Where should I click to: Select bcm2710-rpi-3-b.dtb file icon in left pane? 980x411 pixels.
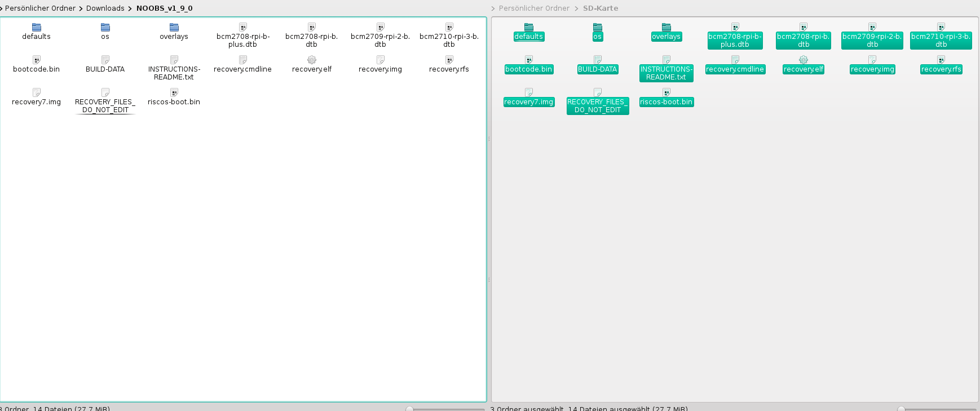(x=449, y=27)
